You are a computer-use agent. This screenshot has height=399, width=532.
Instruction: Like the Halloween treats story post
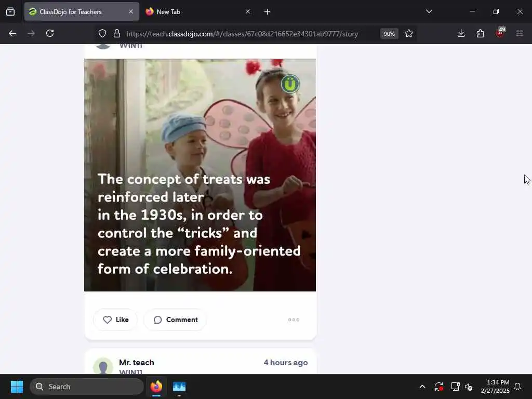click(x=116, y=320)
